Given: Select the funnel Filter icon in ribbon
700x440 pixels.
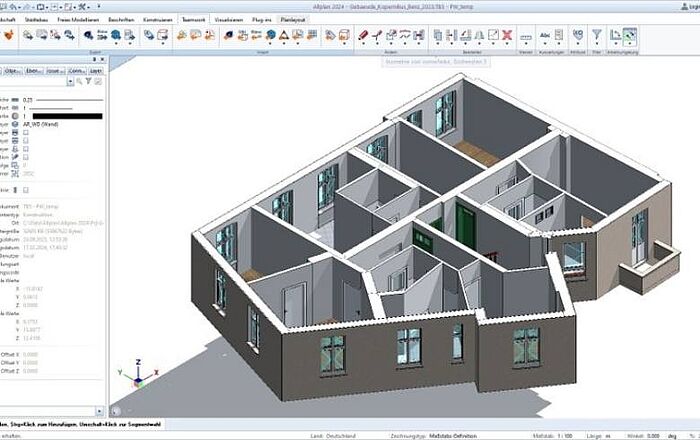Looking at the screenshot, I should point(597,35).
